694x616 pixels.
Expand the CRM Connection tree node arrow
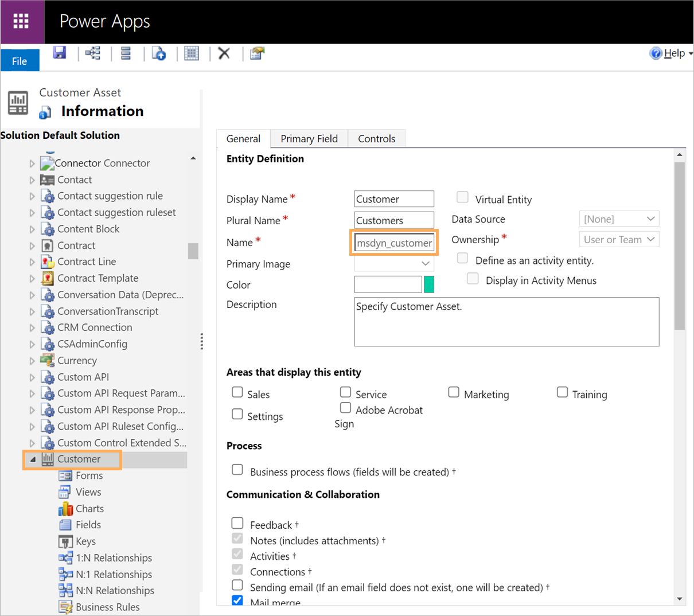32,328
